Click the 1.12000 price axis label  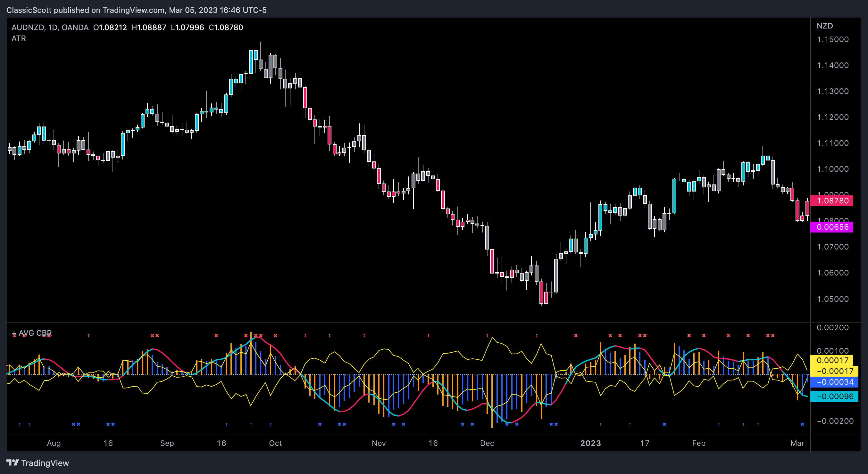(x=833, y=117)
